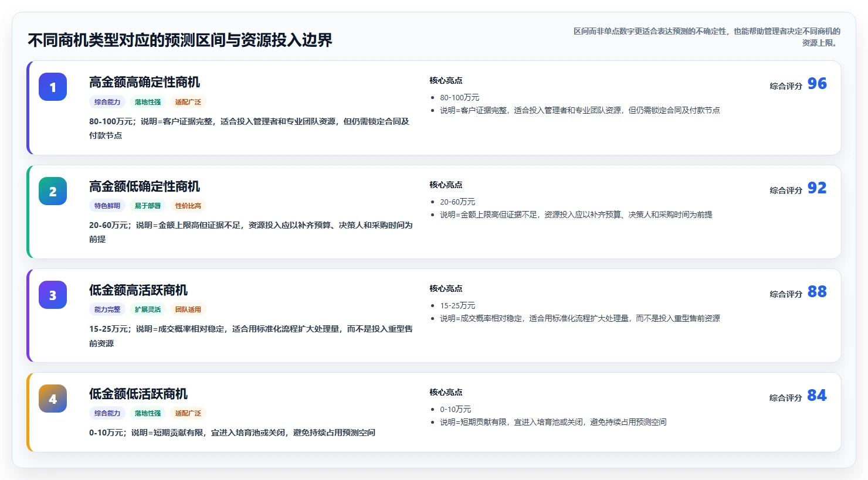Click 落地性强 tag in 高金额高确定性商机 card
The width and height of the screenshot is (868, 480).
[148, 102]
